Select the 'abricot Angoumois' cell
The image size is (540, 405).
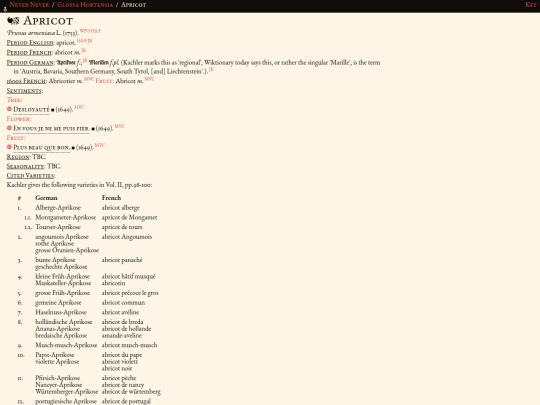[127, 237]
